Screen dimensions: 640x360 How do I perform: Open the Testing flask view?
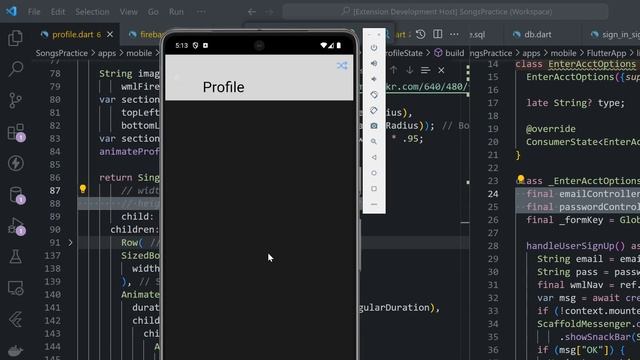point(16,257)
